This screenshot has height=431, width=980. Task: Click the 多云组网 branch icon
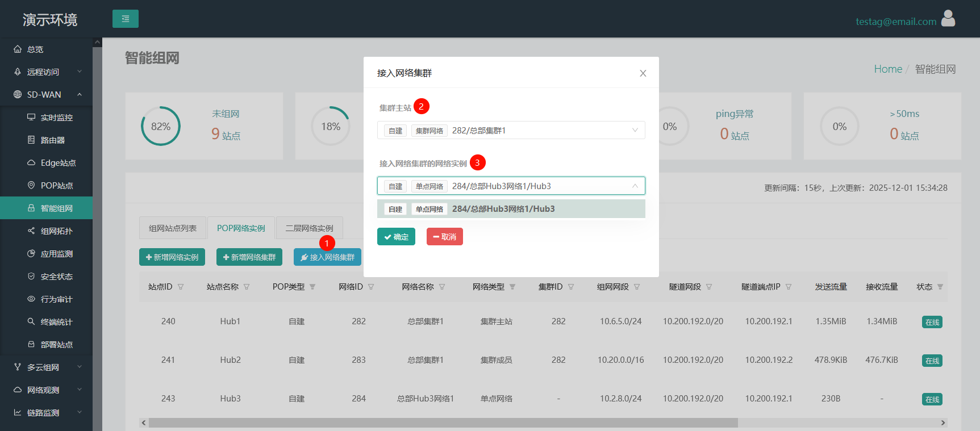click(18, 367)
